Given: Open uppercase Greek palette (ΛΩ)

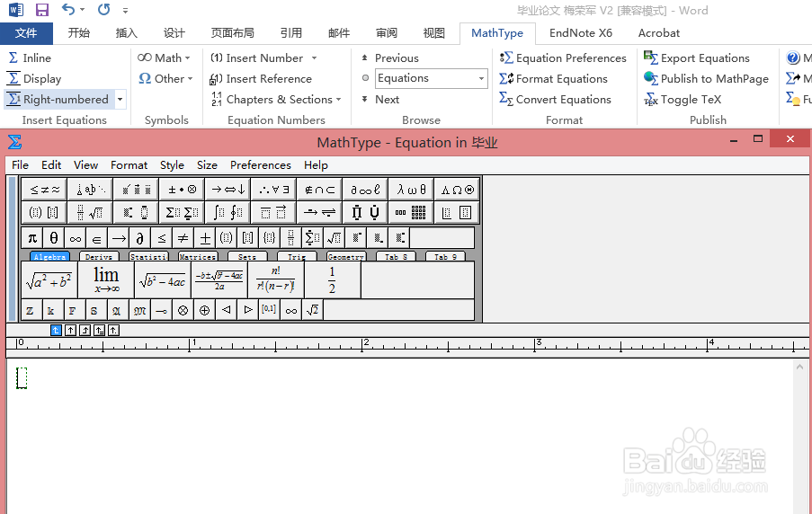Looking at the screenshot, I should pyautogui.click(x=457, y=190).
